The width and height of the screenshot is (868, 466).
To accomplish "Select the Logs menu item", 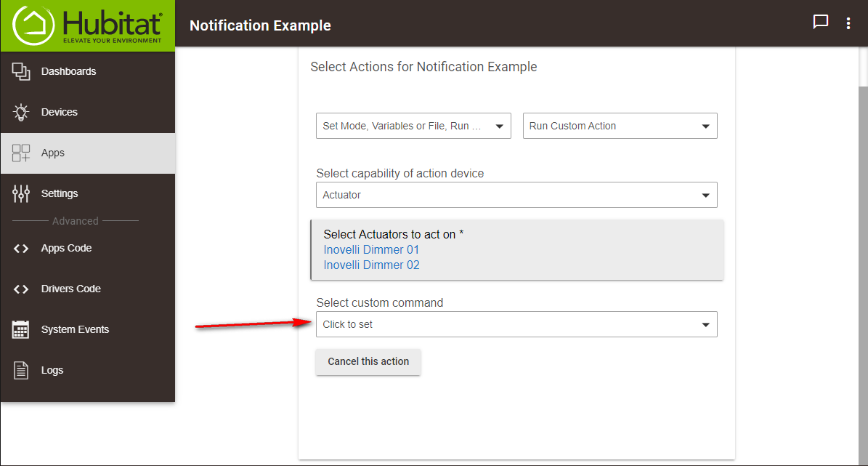I will coord(88,370).
